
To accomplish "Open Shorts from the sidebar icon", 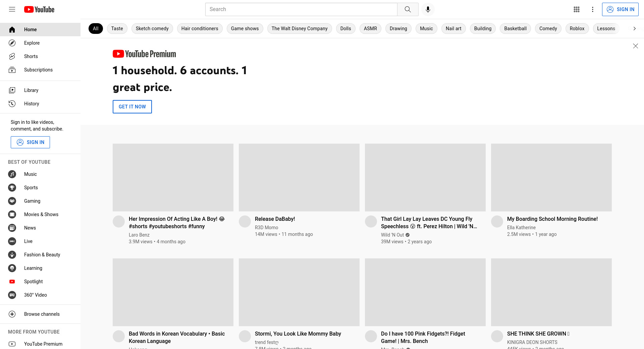I will coord(12,56).
